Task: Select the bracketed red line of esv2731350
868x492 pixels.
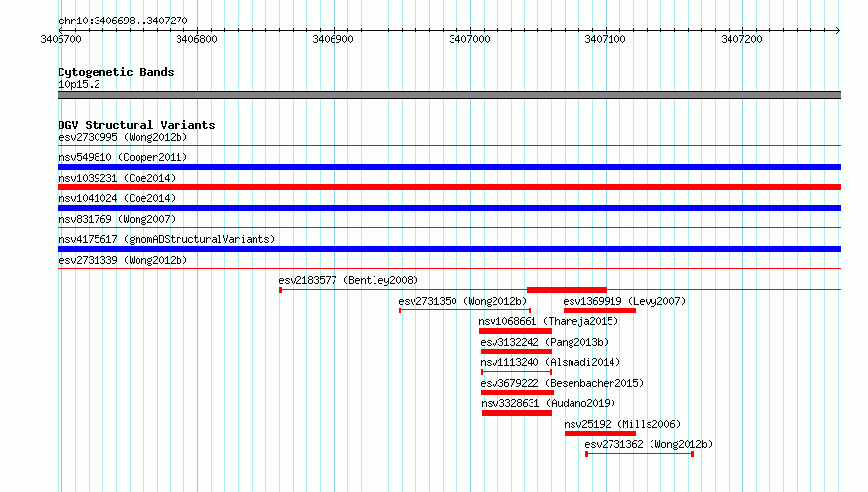Action: [x=464, y=310]
